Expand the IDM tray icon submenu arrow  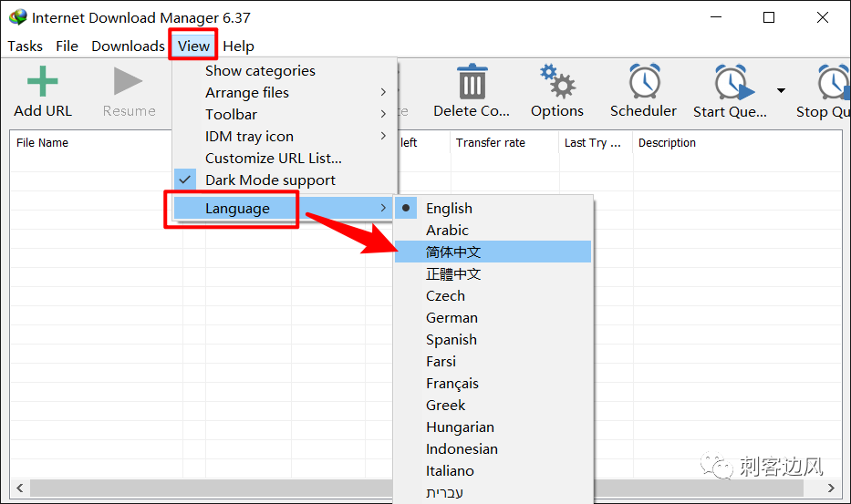tap(383, 136)
